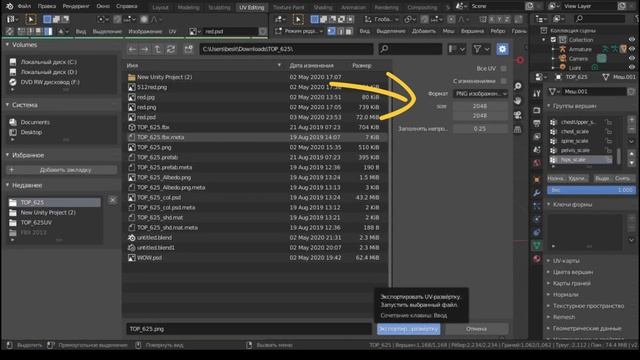Click the Снять button under vertex groups
This screenshot has width=640, height=360.
point(623,178)
